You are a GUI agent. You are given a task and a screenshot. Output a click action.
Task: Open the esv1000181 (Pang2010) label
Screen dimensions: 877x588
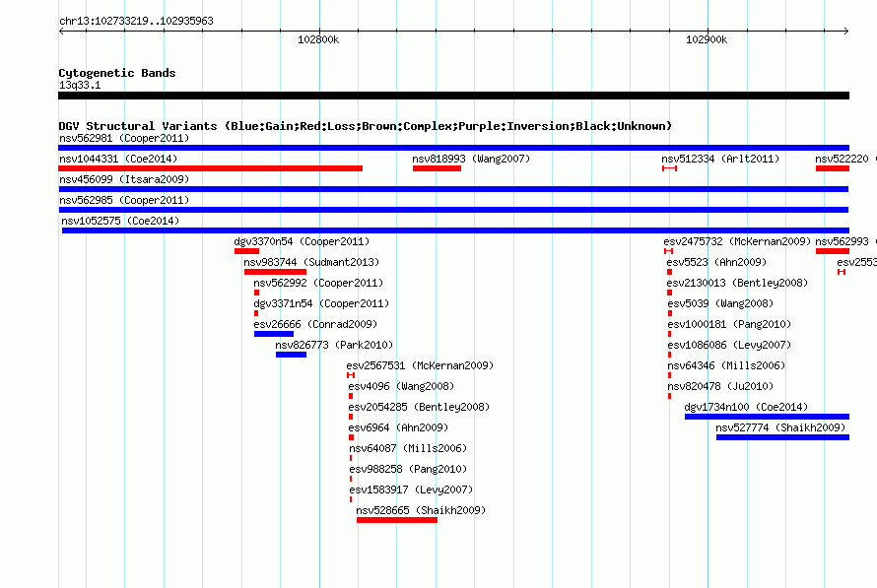point(729,324)
